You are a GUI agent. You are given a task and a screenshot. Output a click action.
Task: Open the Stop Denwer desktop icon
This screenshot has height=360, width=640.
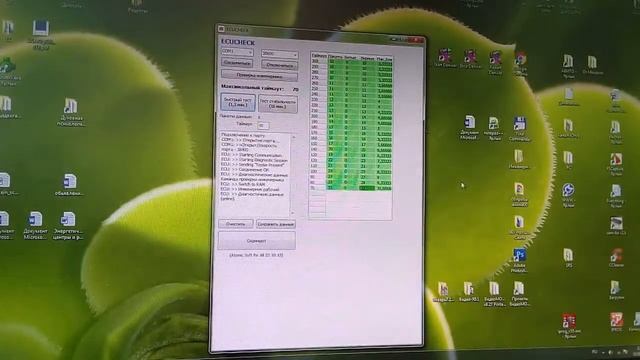[x=470, y=58]
